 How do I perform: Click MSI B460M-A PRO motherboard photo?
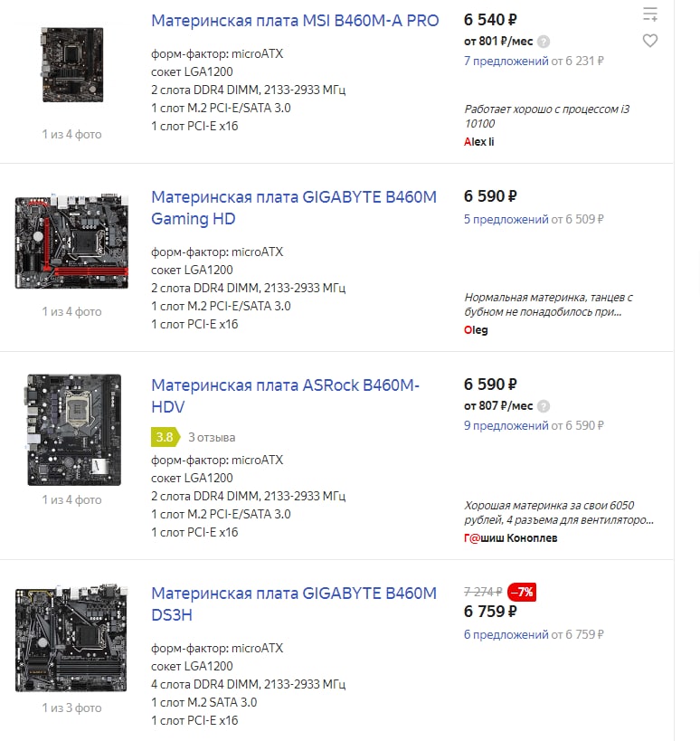click(x=72, y=65)
